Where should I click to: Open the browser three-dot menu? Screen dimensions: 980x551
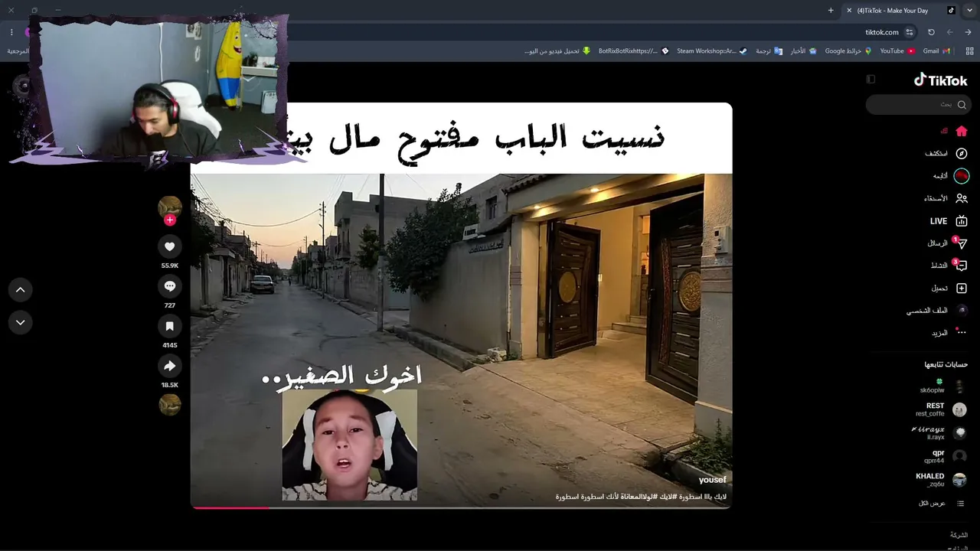(x=11, y=32)
